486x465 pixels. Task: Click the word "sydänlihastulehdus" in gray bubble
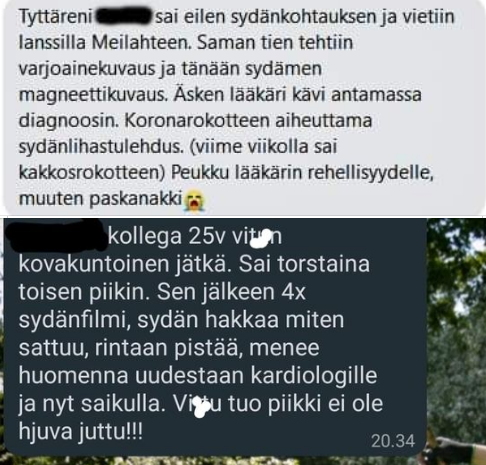(x=101, y=147)
